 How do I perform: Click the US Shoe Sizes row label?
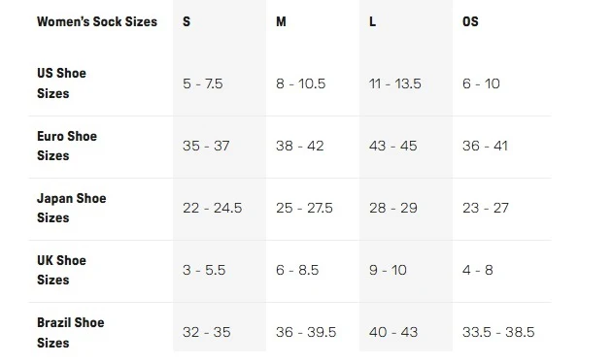coord(61,83)
